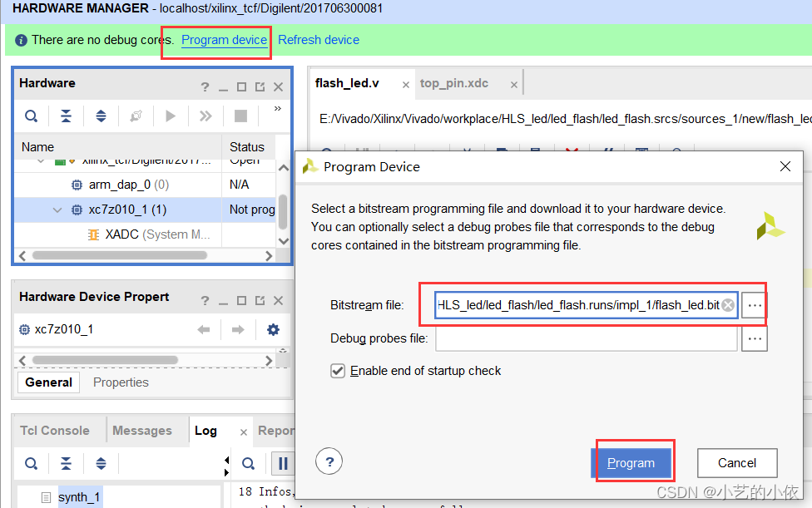Click the Program button

click(631, 463)
